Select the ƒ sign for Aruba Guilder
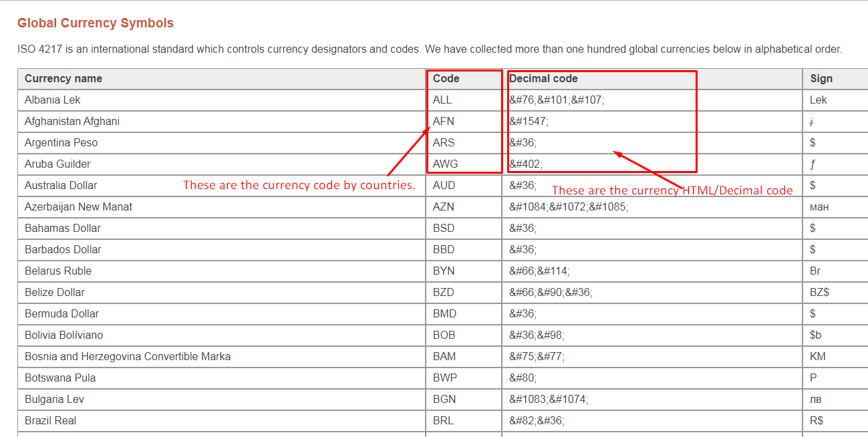The image size is (868, 437). point(813,164)
